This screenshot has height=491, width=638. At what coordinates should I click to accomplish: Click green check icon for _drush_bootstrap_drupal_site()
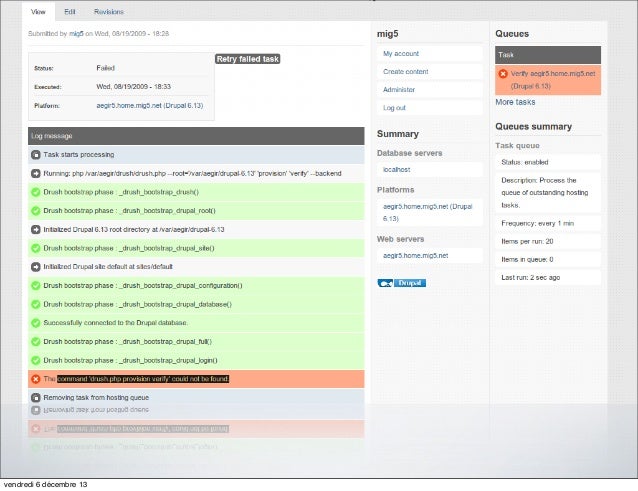[x=36, y=248]
